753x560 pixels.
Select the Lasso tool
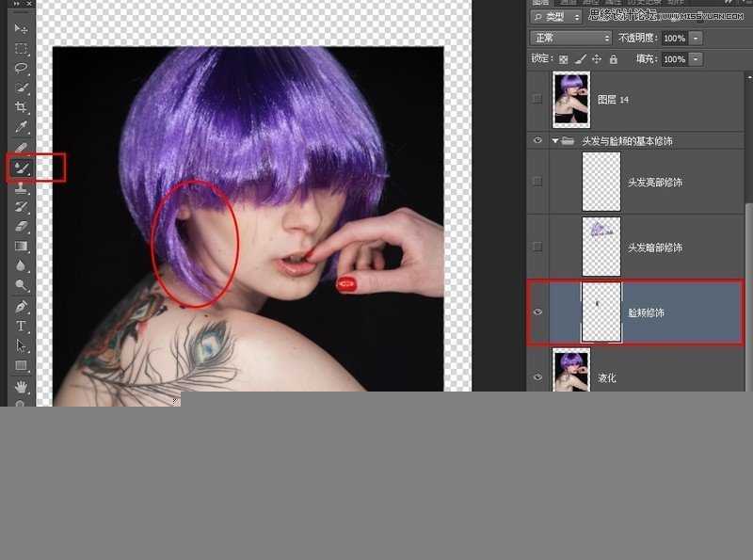tap(21, 68)
